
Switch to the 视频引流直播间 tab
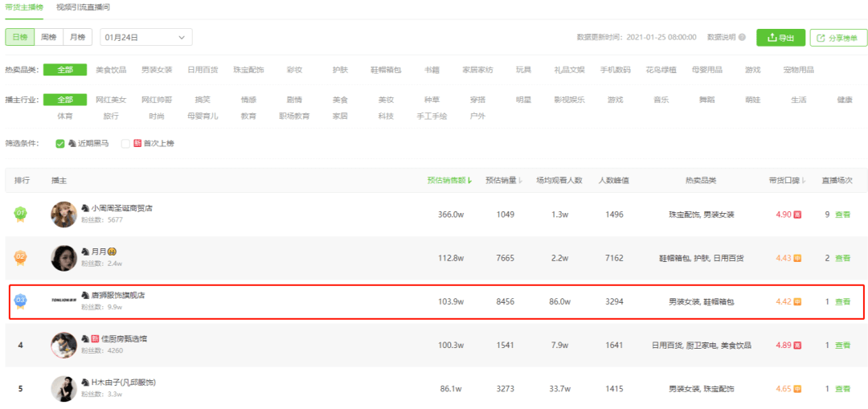point(83,7)
